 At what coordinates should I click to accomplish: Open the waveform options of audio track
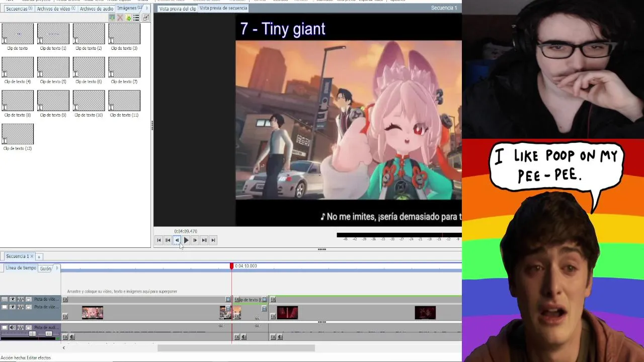coord(21,328)
